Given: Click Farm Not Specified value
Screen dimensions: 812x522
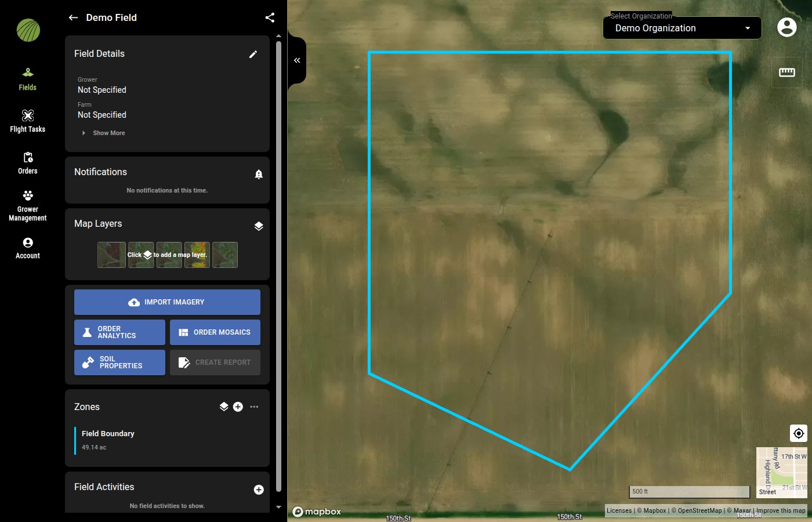Looking at the screenshot, I should click(102, 115).
